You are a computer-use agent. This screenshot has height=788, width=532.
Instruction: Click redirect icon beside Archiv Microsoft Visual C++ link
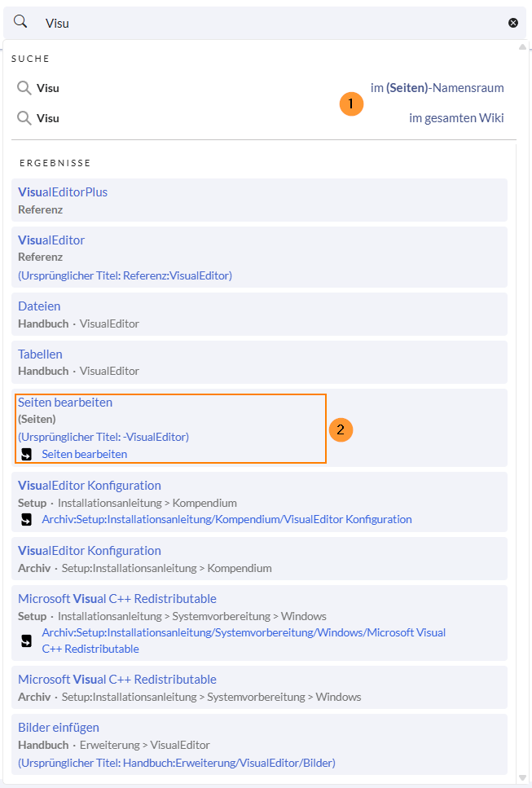click(26, 641)
